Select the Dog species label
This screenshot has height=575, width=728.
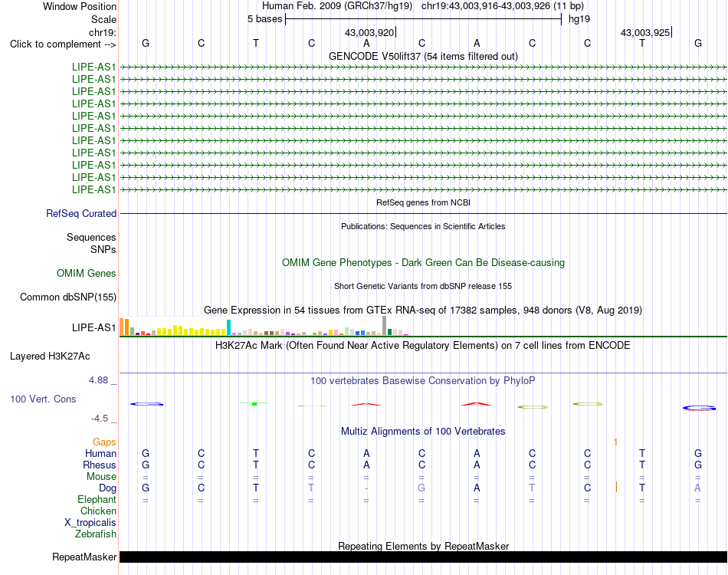click(107, 488)
